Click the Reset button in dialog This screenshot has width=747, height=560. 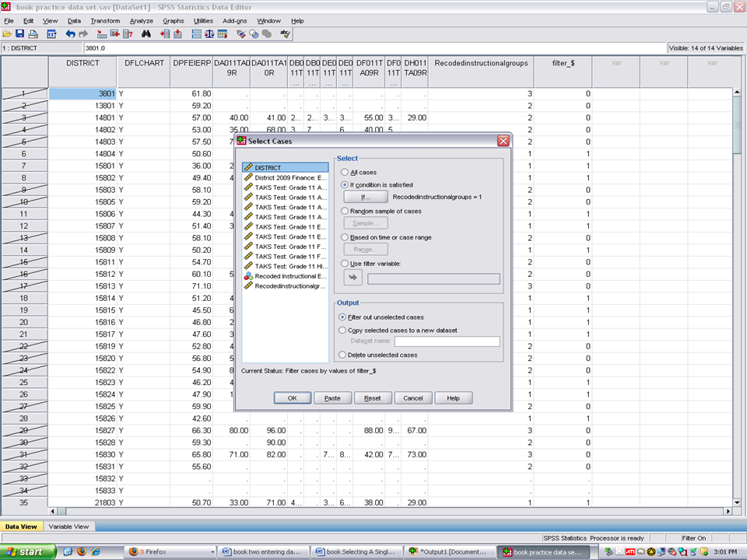click(373, 398)
